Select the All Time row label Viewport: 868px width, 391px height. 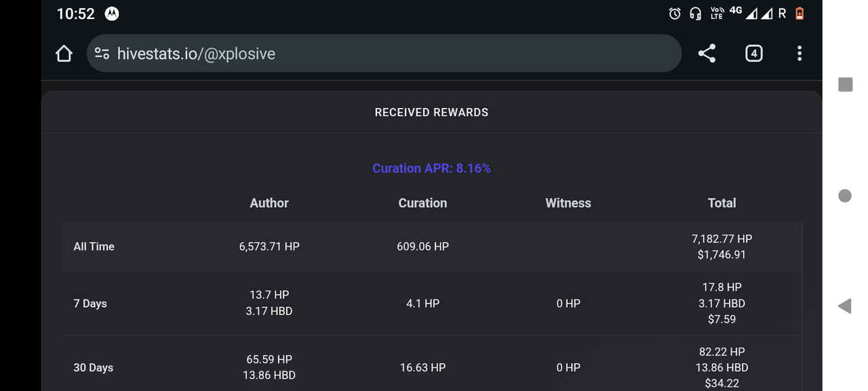(94, 246)
